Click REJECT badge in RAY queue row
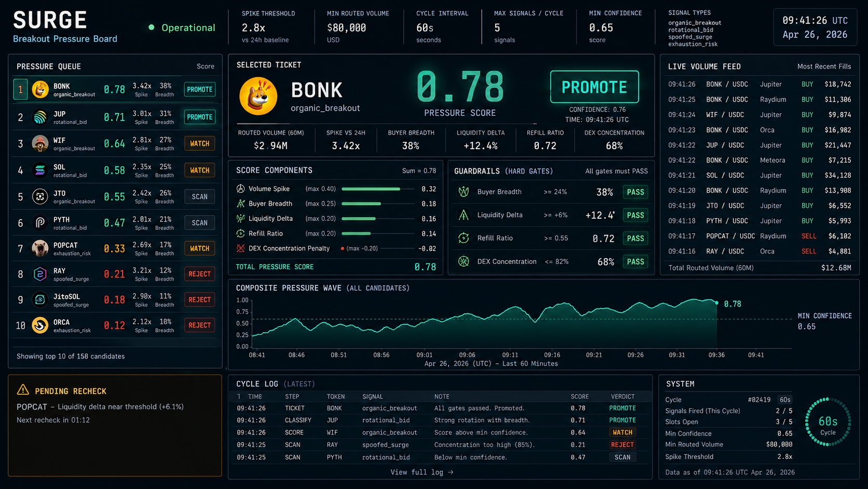Viewport: 868px width, 489px height. (200, 274)
